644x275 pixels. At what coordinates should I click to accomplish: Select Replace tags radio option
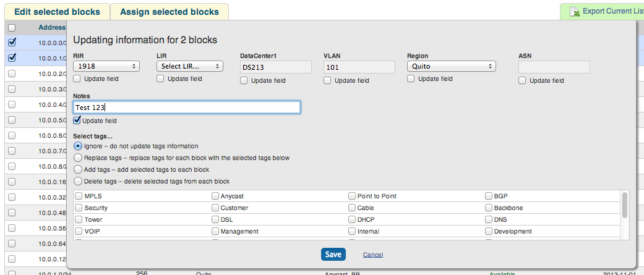[78, 158]
